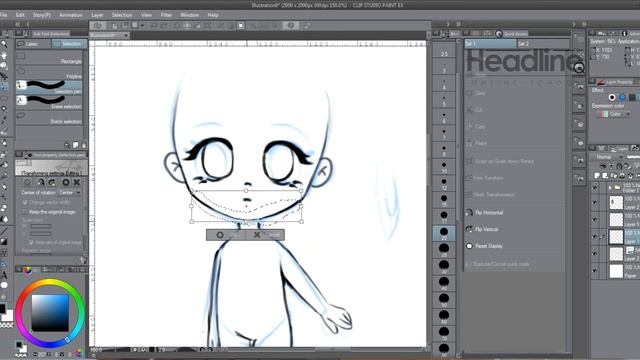
Task: Select the Paper layer thumbnail
Action: (616, 271)
